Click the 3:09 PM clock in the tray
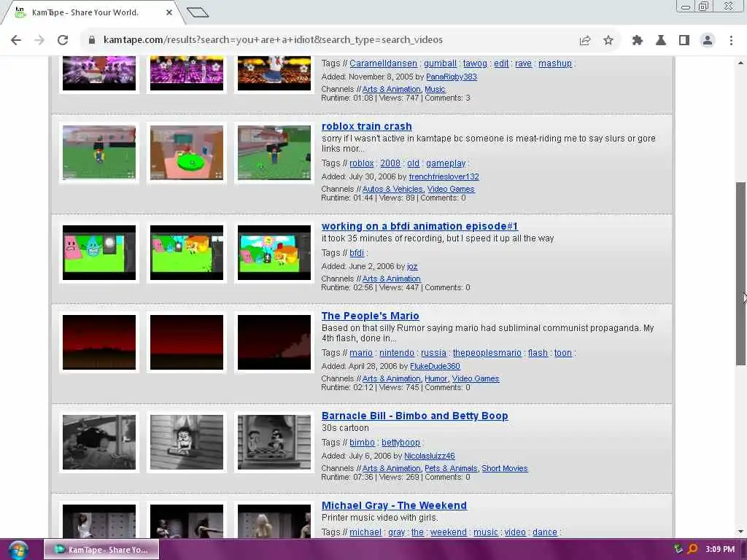Screen dimensions: 747x560 [x=720, y=549]
